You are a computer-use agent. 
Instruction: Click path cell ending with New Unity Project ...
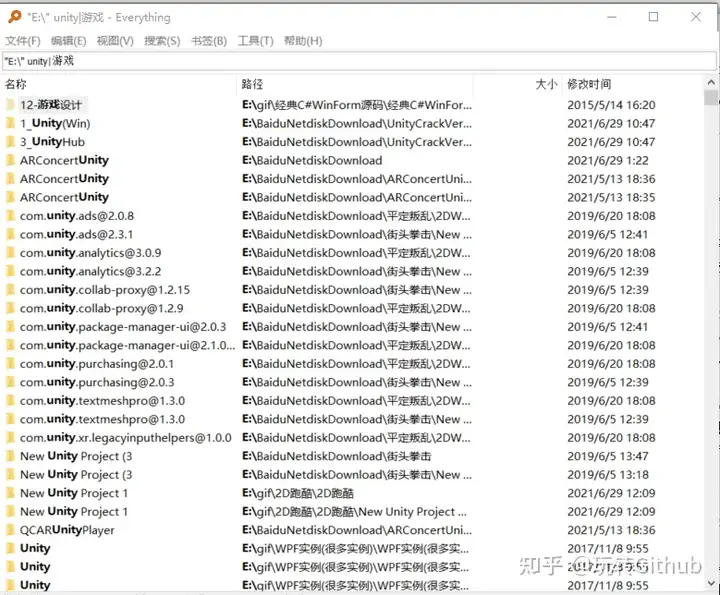(354, 511)
